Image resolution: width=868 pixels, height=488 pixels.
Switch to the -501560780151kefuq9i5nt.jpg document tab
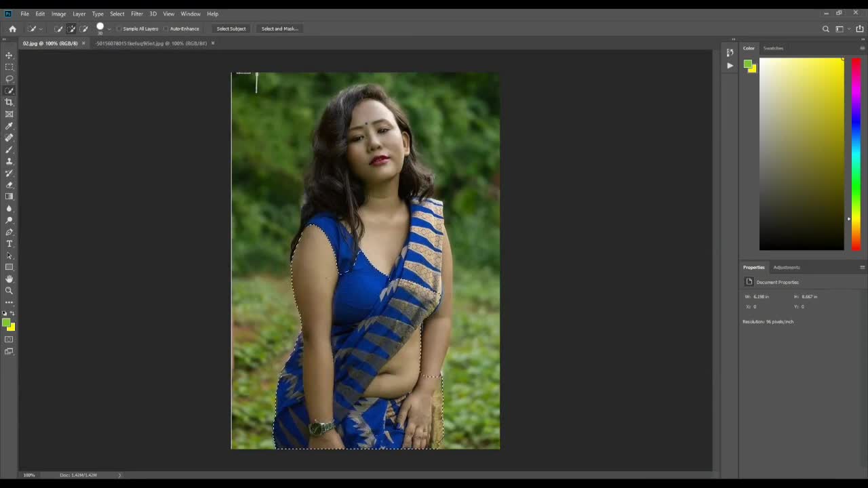[151, 43]
